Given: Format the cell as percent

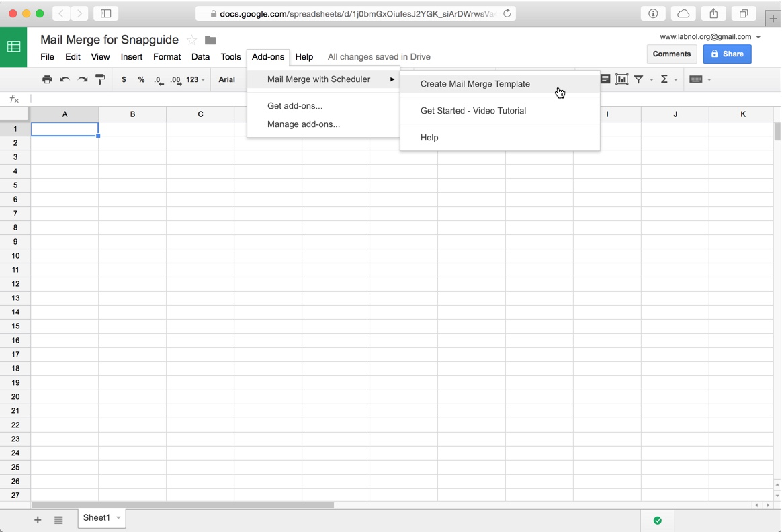Looking at the screenshot, I should [x=141, y=79].
